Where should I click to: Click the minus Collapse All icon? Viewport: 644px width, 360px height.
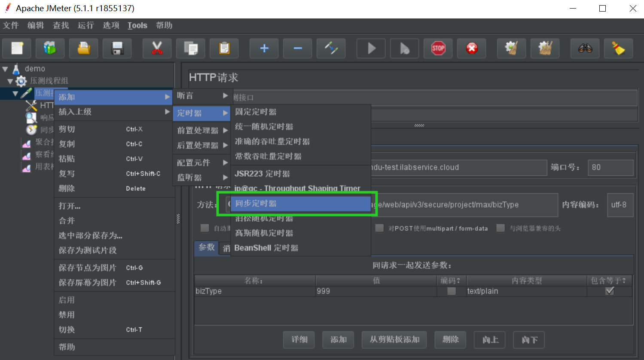coord(298,48)
